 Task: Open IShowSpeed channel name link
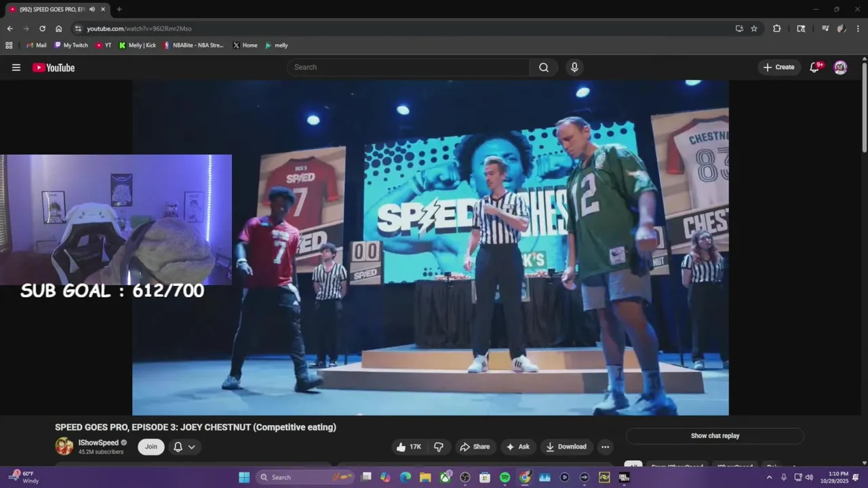pos(98,443)
